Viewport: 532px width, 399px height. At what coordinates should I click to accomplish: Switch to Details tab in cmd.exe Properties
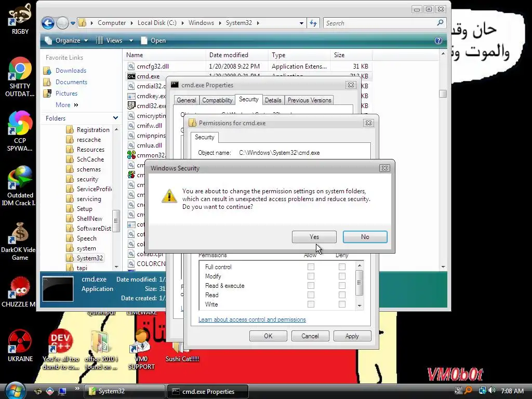point(273,100)
